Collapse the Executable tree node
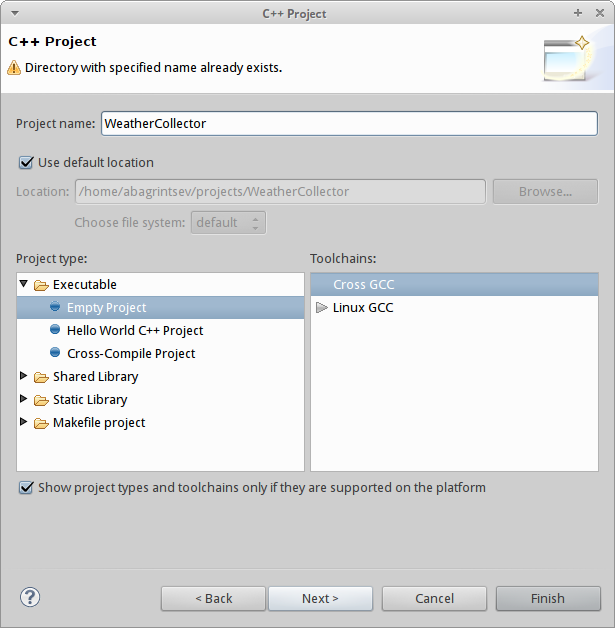Image resolution: width=615 pixels, height=628 pixels. click(24, 285)
